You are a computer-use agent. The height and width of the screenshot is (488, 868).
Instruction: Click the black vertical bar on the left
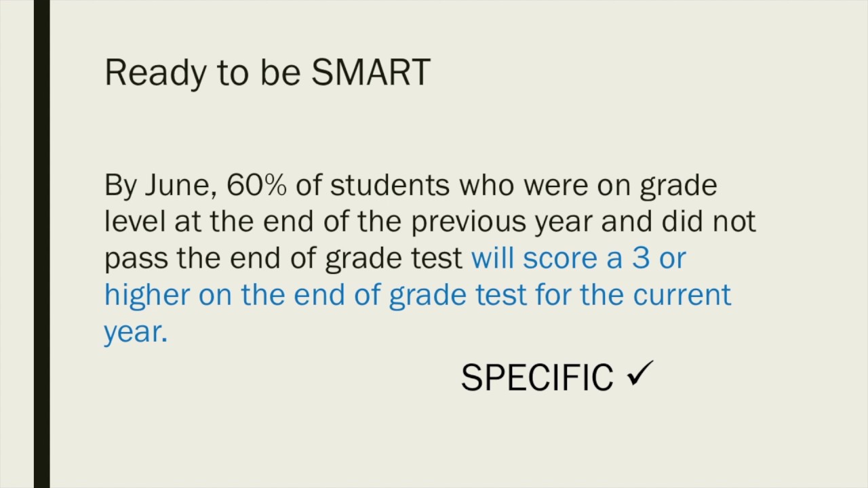42,244
